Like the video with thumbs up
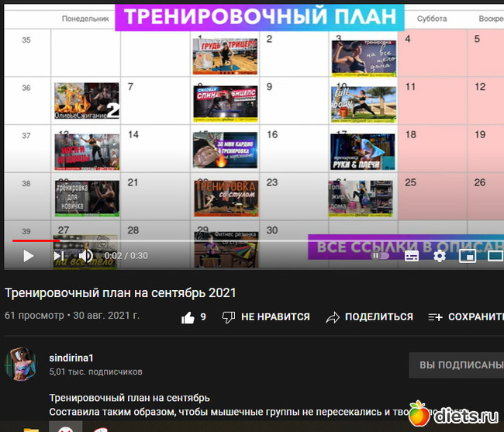Screen dimensions: 504x432 [188, 317]
